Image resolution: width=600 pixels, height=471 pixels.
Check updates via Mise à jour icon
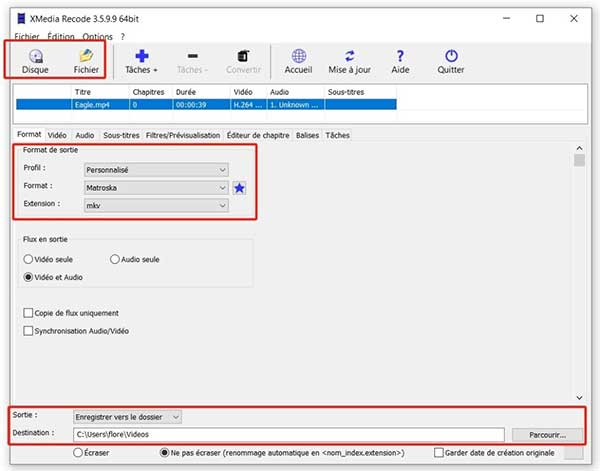click(350, 59)
